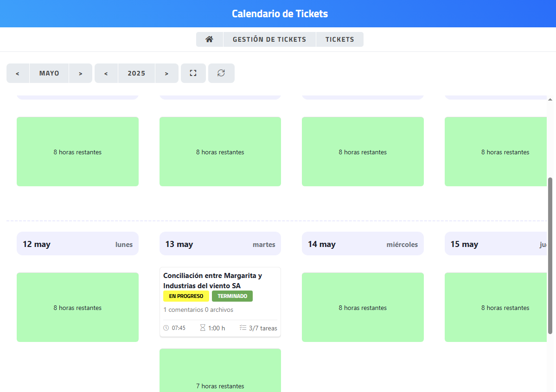Open the Conciliación entre Margarita ticket

click(x=212, y=280)
